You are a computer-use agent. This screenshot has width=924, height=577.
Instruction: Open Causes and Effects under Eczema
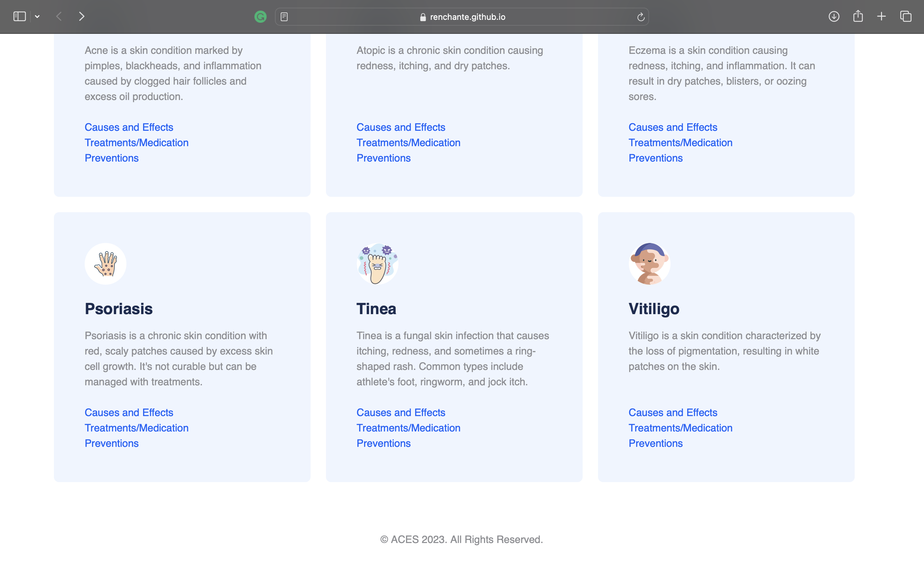672,127
